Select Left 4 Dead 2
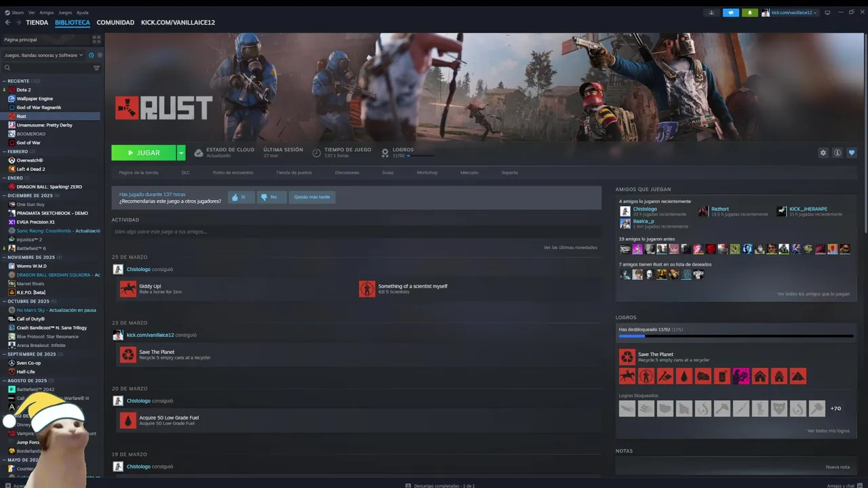 (31, 169)
